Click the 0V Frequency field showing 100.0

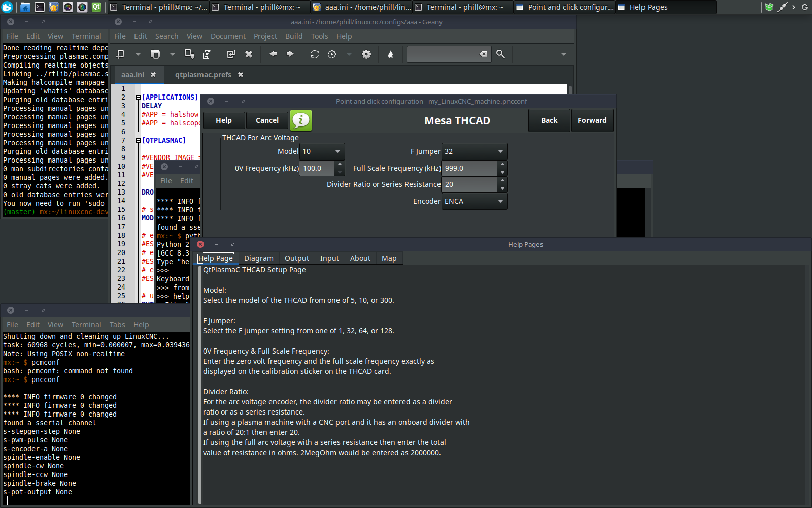(317, 168)
